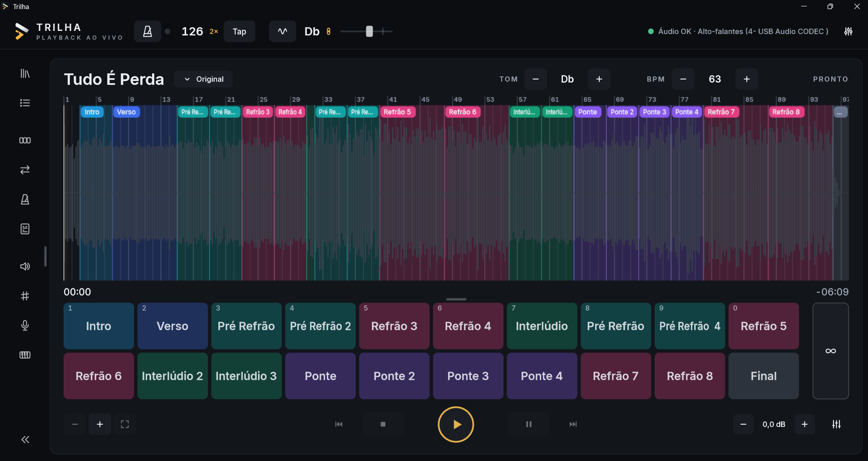Trigger the Refrão 6 pad

(99, 376)
